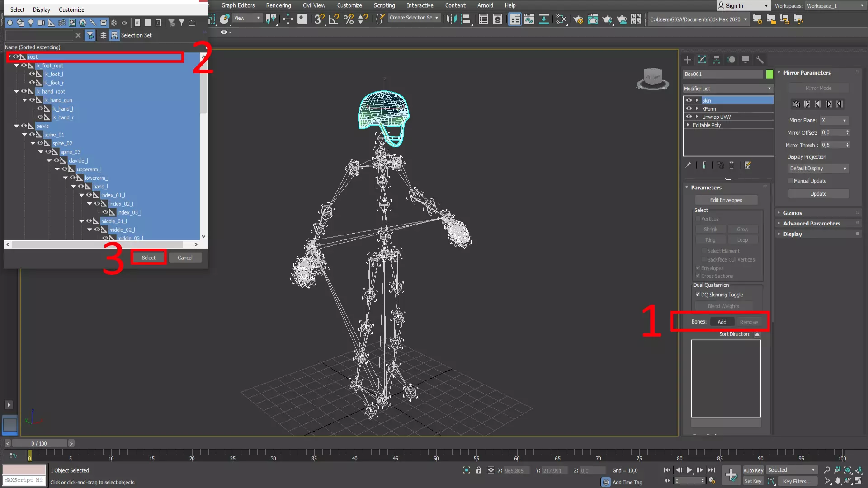Image resolution: width=868 pixels, height=488 pixels.
Task: Open the Modifier List dropdown
Action: coord(727,89)
